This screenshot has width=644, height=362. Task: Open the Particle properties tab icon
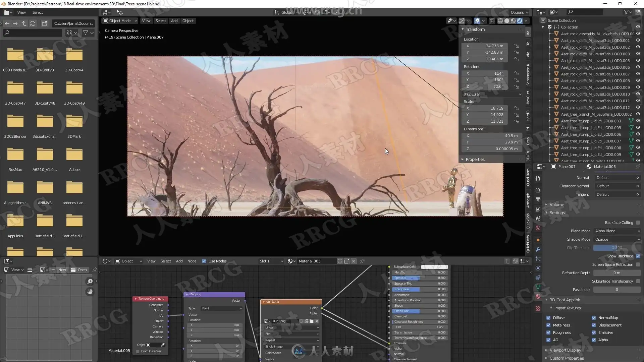[x=538, y=259]
